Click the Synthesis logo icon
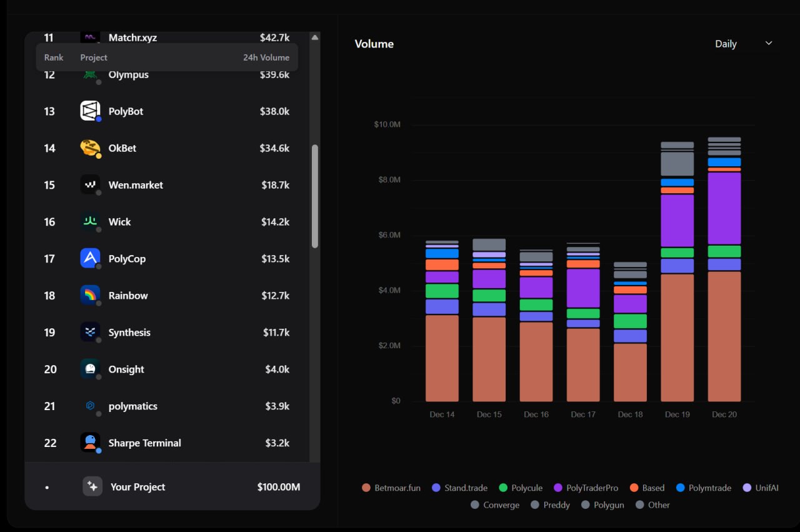This screenshot has height=532, width=800. [x=90, y=332]
